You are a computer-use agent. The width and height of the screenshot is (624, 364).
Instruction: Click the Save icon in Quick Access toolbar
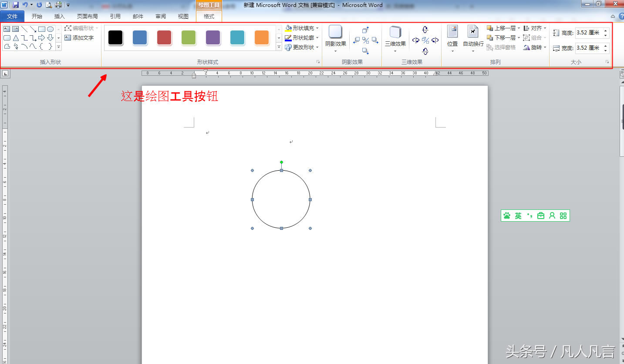click(x=16, y=4)
